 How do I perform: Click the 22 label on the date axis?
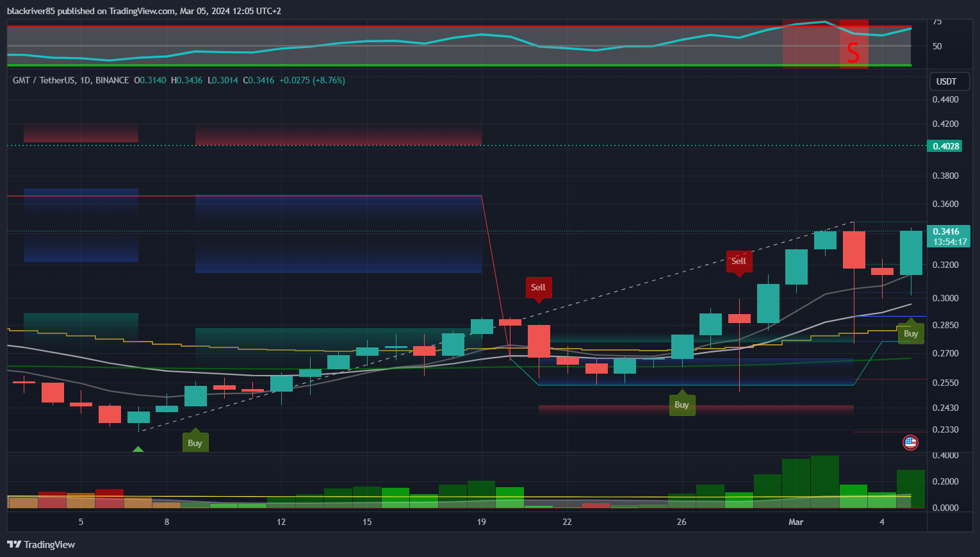coord(567,522)
